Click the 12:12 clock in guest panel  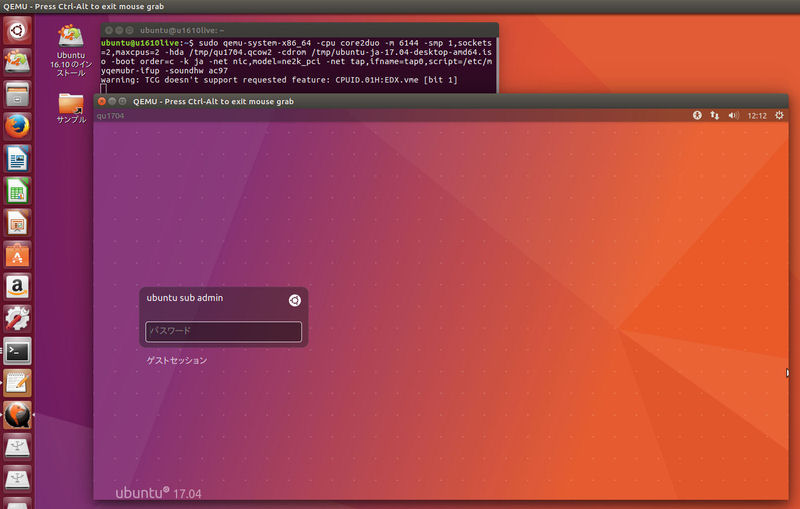coord(757,116)
